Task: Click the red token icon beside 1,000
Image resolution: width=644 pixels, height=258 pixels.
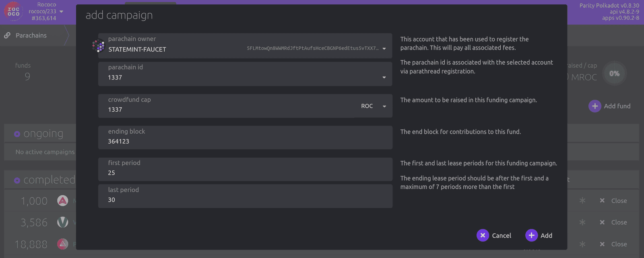Action: point(63,201)
